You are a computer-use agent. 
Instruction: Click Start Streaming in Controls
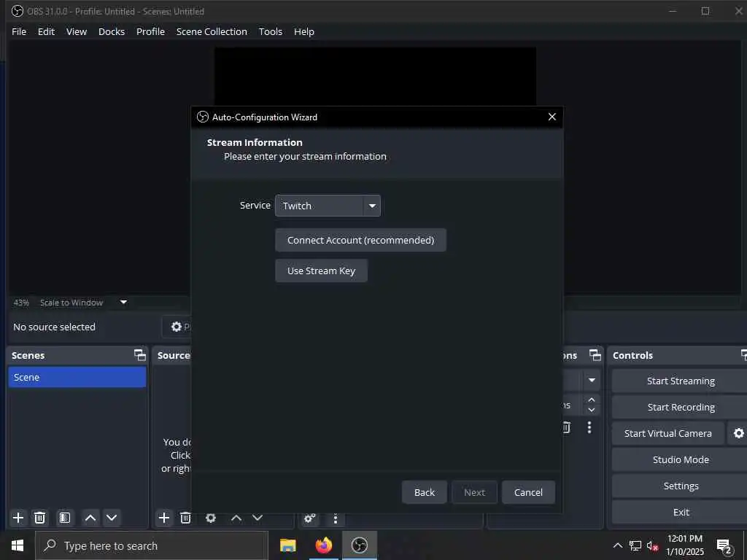(681, 381)
